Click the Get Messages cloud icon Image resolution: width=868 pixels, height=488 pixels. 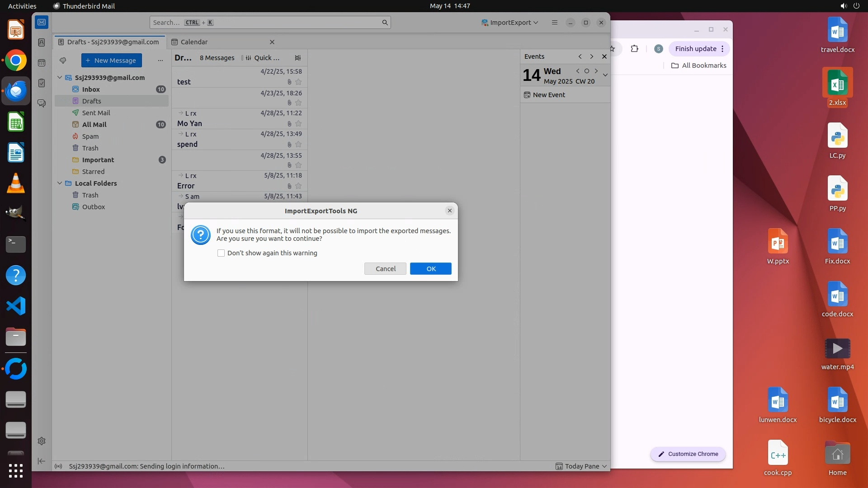63,60
